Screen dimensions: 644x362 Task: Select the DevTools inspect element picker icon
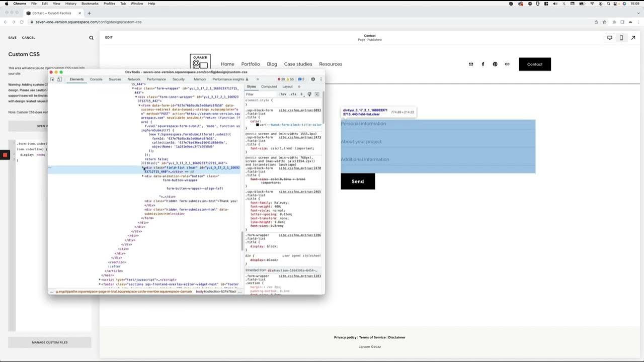pos(53,79)
